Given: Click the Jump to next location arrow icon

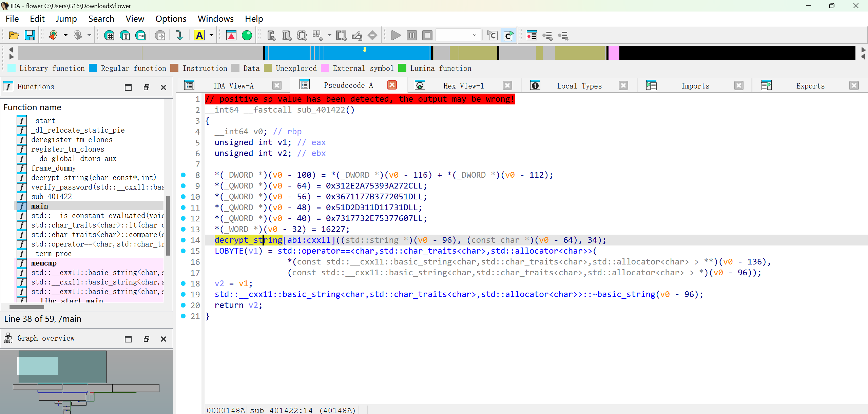Looking at the screenshot, I should click(x=179, y=35).
